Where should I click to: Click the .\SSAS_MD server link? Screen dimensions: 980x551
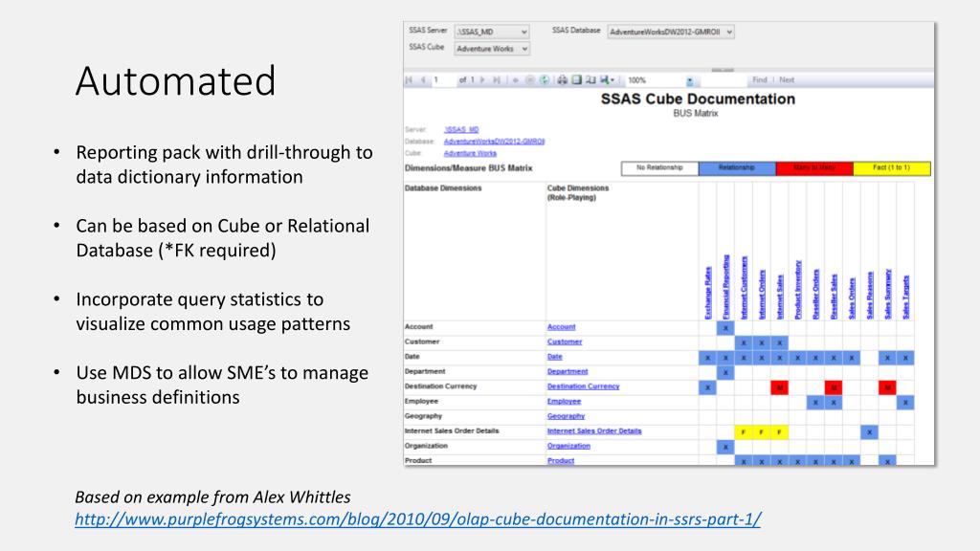tap(461, 130)
